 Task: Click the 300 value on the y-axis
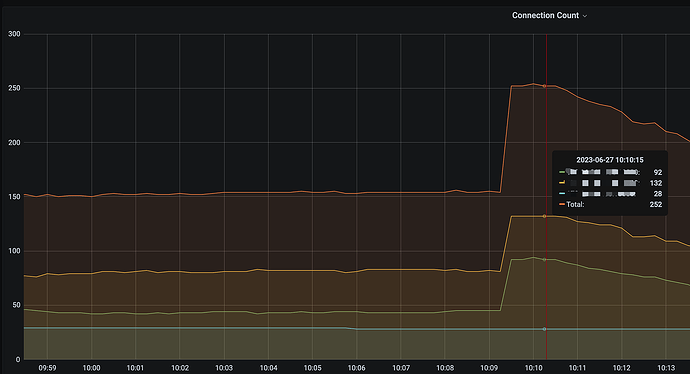14,34
